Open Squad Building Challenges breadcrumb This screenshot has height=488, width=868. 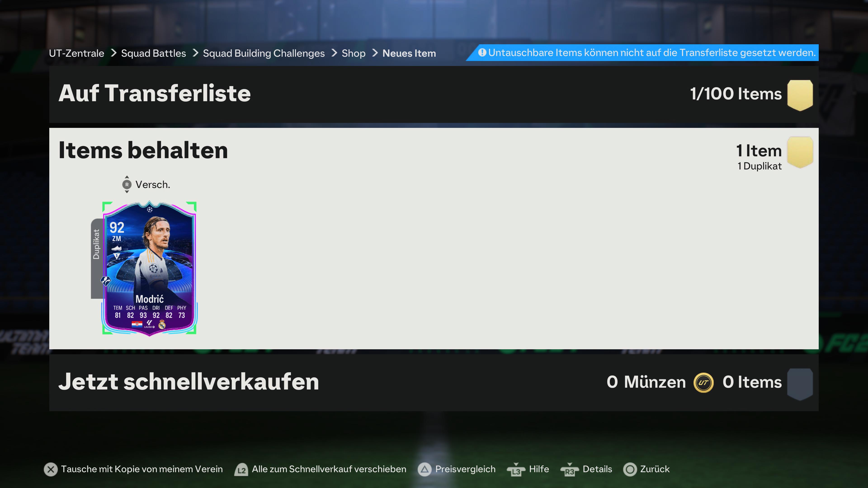click(264, 53)
